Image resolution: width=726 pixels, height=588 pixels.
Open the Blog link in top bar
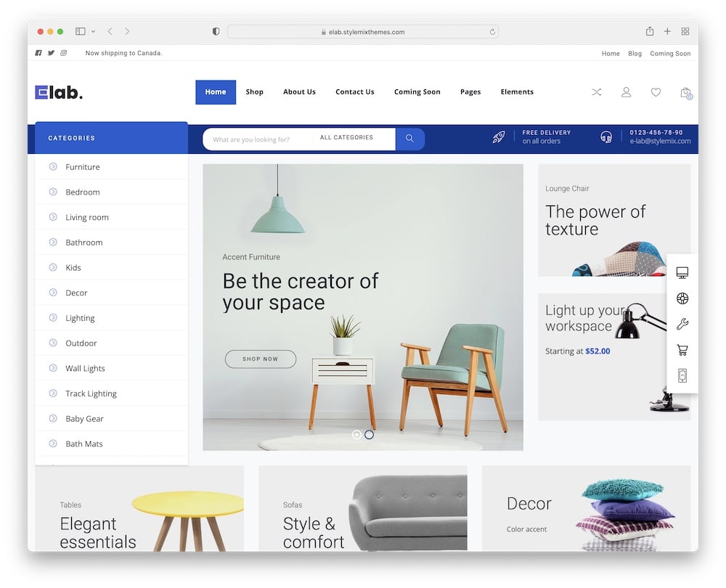coord(635,54)
